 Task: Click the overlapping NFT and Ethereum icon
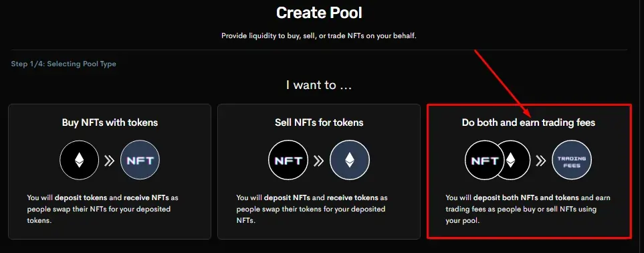[498, 160]
